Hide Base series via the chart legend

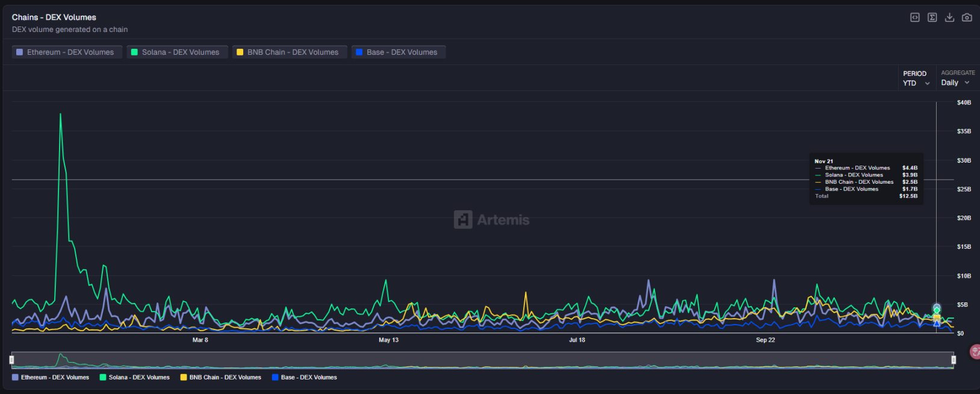coord(305,378)
